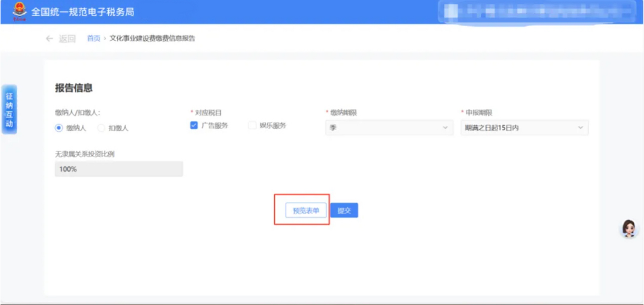Click the tax bureau emblem logo
The height and width of the screenshot is (305, 644).
pos(19,11)
